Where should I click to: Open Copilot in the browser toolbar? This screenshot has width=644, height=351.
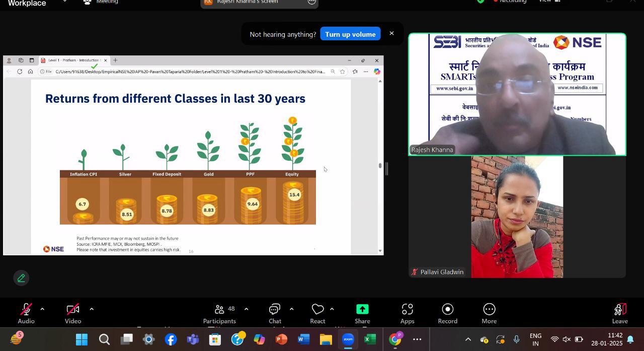click(x=377, y=72)
